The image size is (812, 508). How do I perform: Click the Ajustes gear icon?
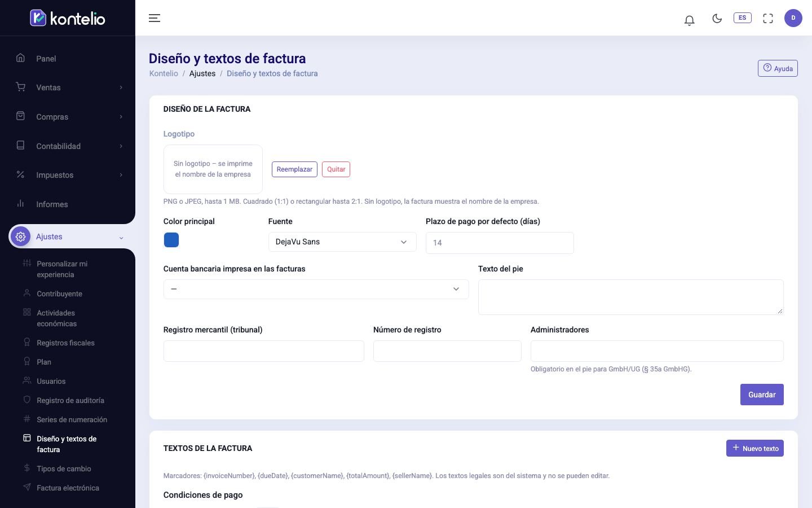[x=20, y=237]
